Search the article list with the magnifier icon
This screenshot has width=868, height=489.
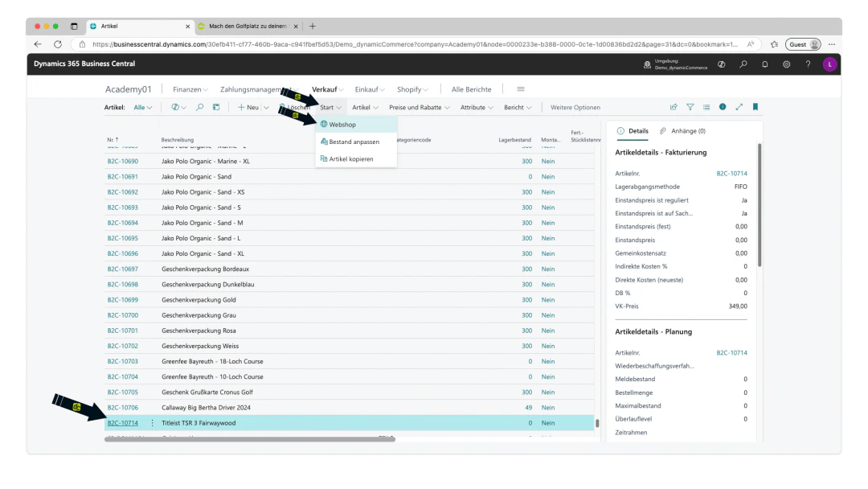point(199,108)
